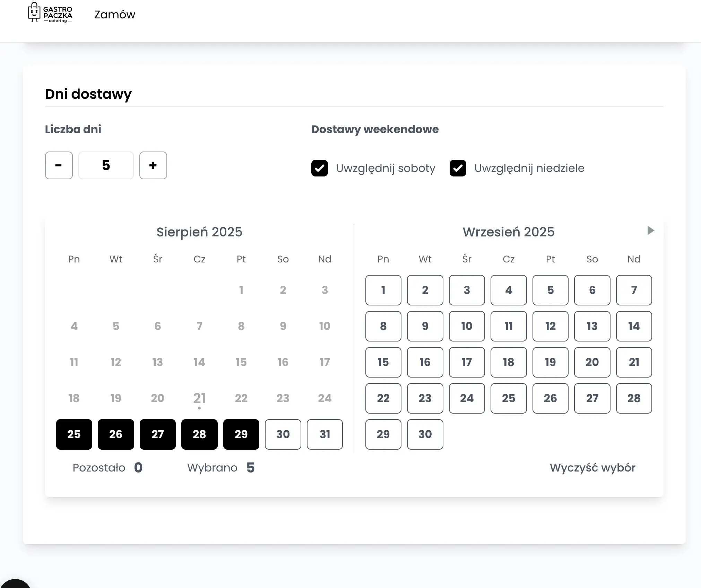The height and width of the screenshot is (588, 701).
Task: Select September 24 in calendar
Action: pos(467,398)
